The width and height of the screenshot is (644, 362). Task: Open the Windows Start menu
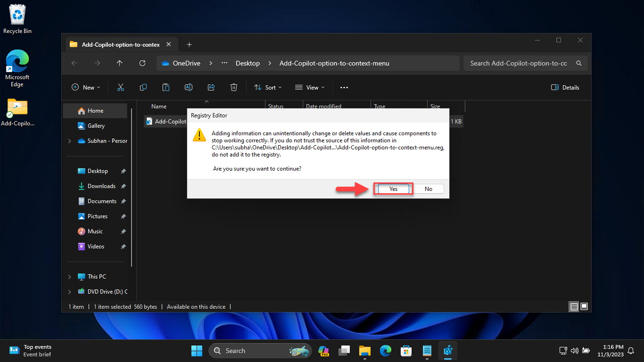click(197, 351)
